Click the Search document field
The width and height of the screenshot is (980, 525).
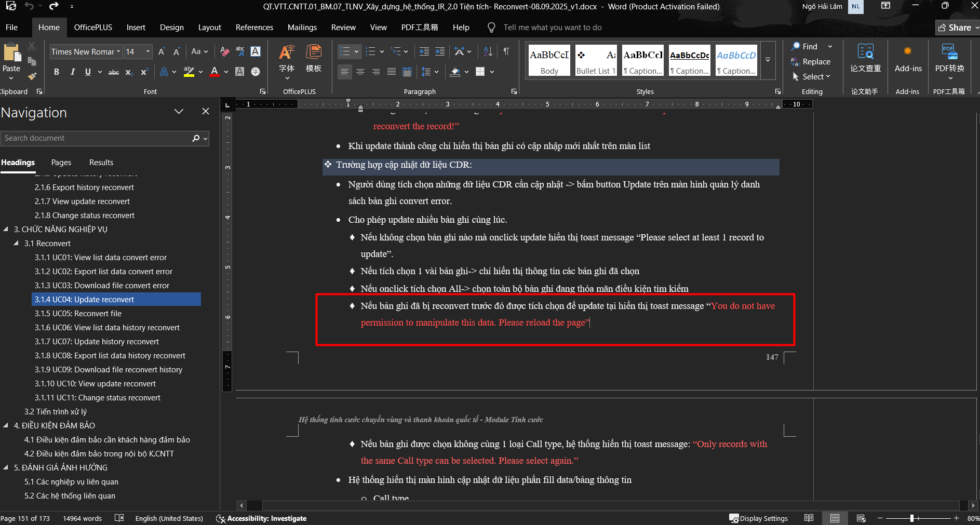coord(96,138)
